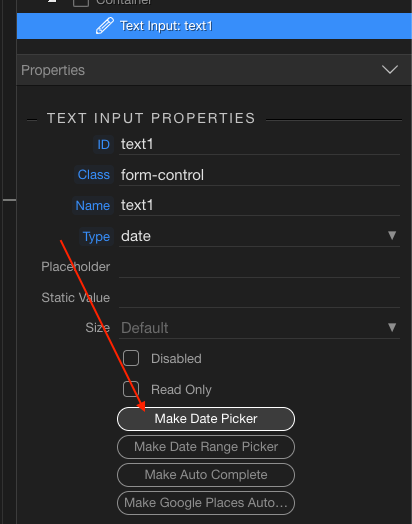
Task: Click into the Placeholder input field
Action: (259, 267)
